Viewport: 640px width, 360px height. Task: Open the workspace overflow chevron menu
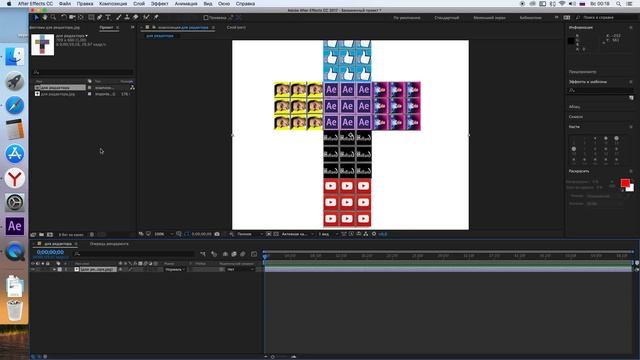(x=556, y=18)
